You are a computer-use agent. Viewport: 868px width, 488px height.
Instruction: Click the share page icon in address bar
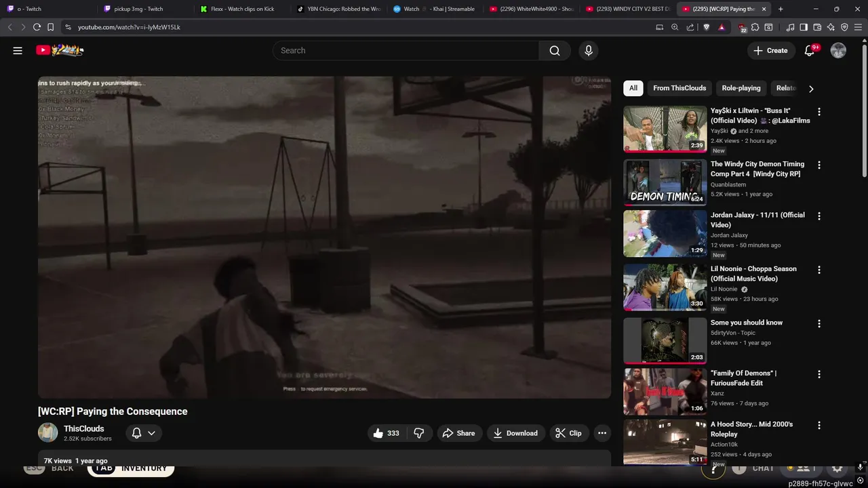[x=690, y=27]
